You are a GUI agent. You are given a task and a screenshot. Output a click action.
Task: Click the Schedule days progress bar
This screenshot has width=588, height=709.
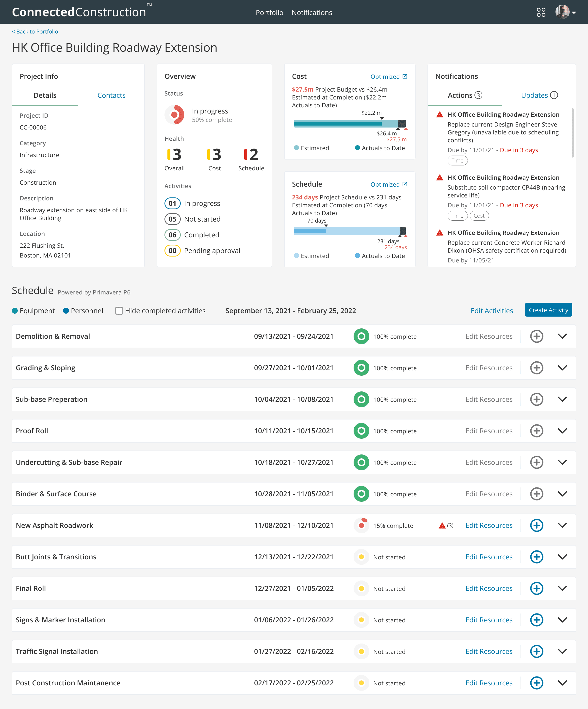[x=350, y=231]
